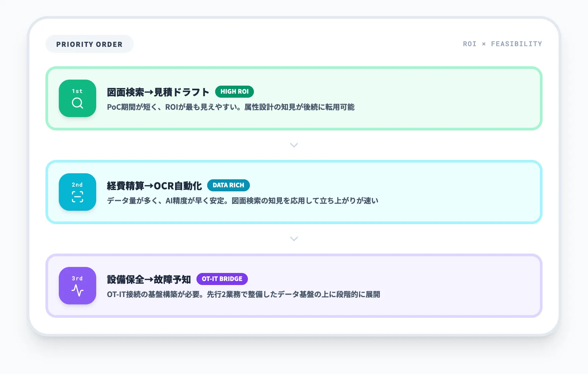Collapse the 経費精算→OCR自動化 card
588x374 pixels.
(294, 192)
